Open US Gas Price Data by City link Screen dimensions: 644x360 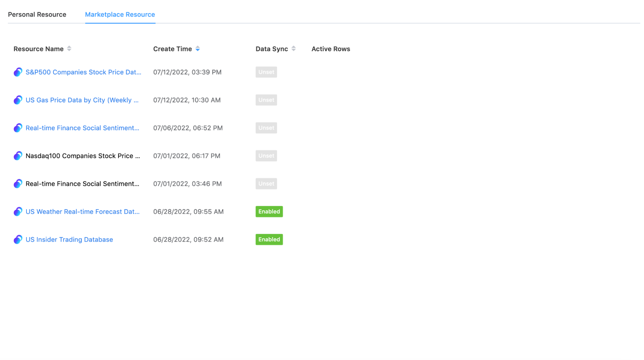(82, 100)
